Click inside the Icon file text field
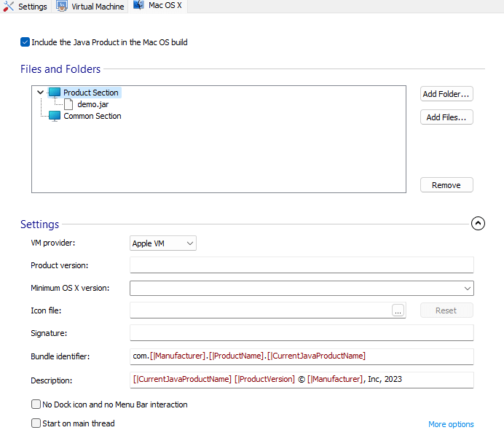The width and height of the screenshot is (504, 430). 261,310
